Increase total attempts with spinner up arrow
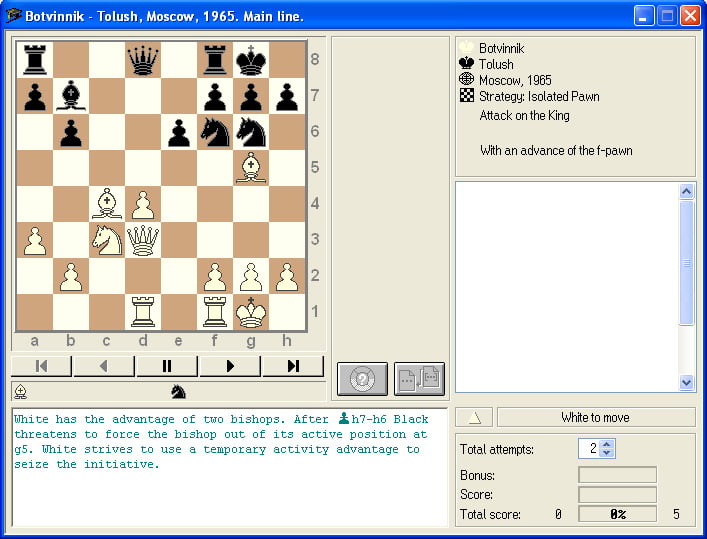 coord(607,444)
